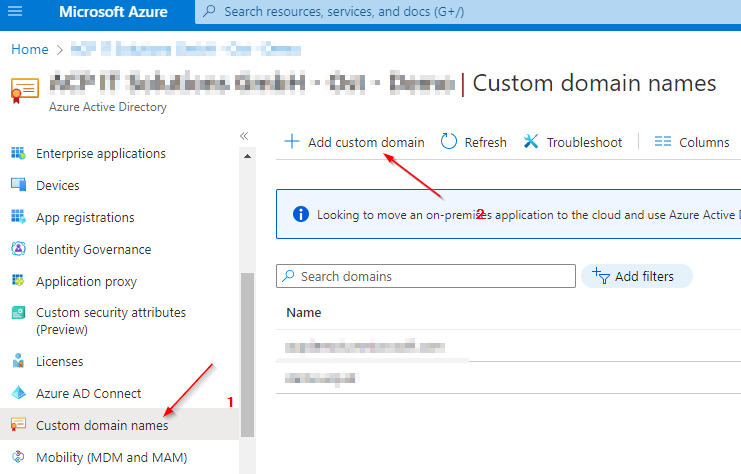The image size is (741, 474).
Task: Open Azure AD Connect
Action: [x=88, y=393]
